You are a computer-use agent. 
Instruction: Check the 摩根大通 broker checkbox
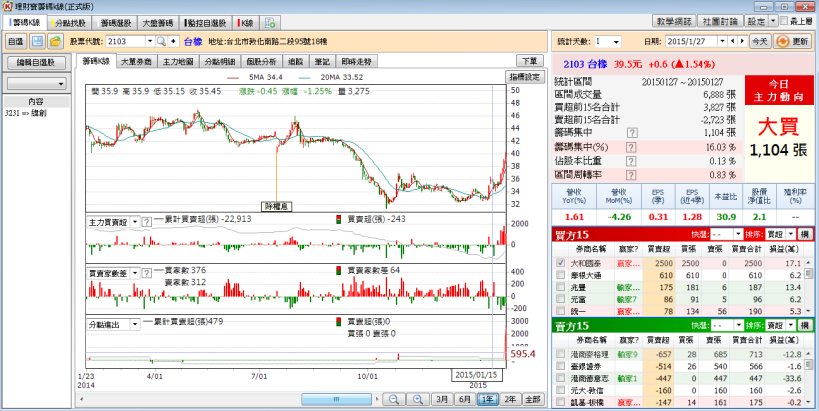560,275
